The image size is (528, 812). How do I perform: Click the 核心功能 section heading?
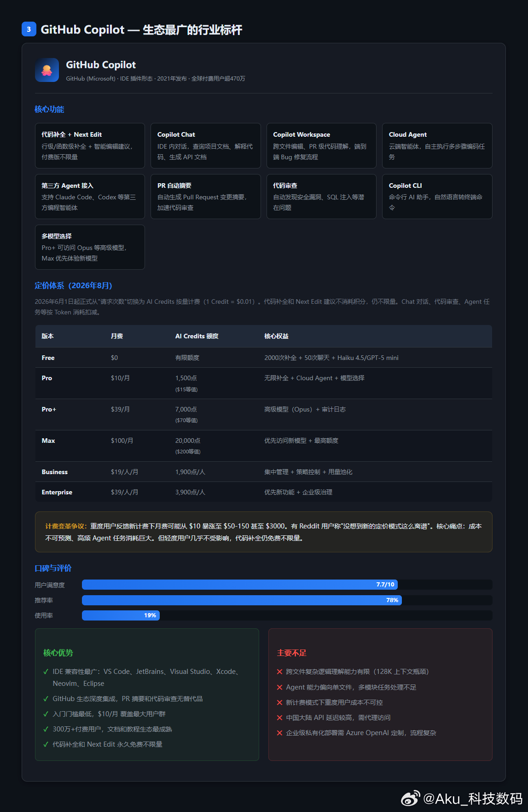[x=49, y=109]
